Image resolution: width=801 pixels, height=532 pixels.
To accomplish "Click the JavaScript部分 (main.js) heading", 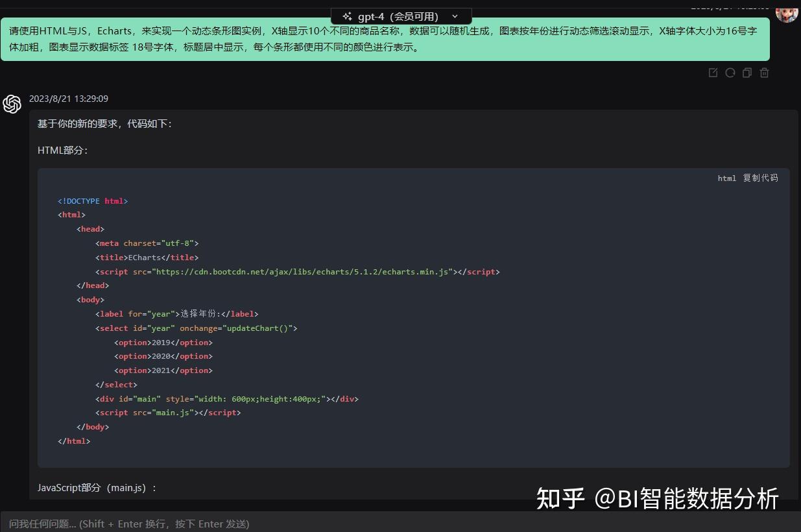I will tap(96, 487).
